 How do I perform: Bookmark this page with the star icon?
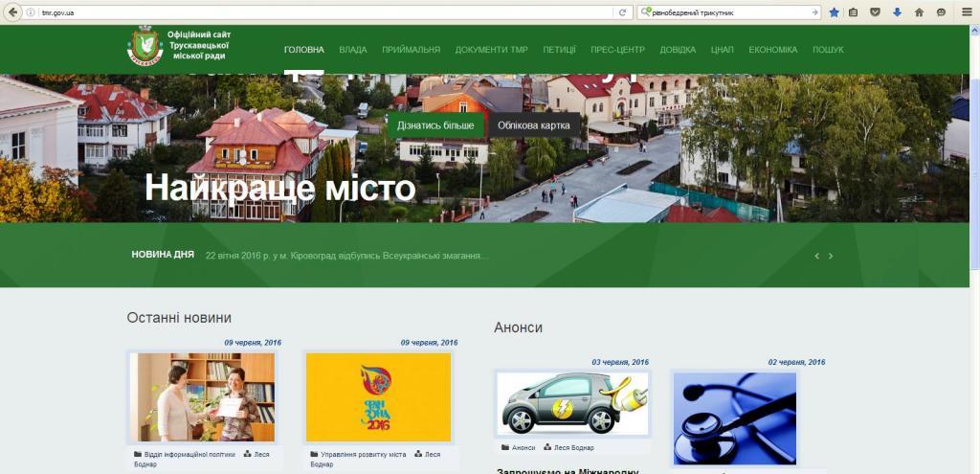[834, 12]
